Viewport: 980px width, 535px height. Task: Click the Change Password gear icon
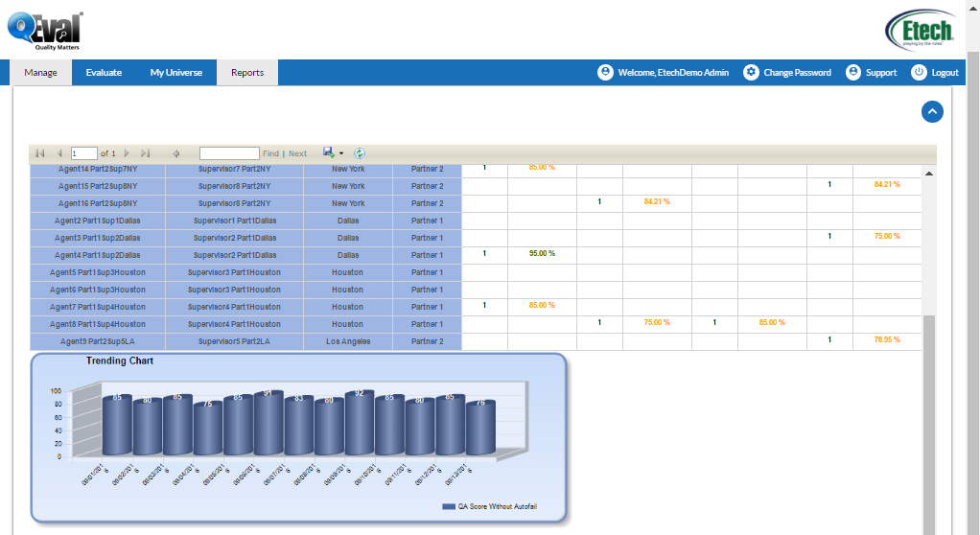click(752, 73)
